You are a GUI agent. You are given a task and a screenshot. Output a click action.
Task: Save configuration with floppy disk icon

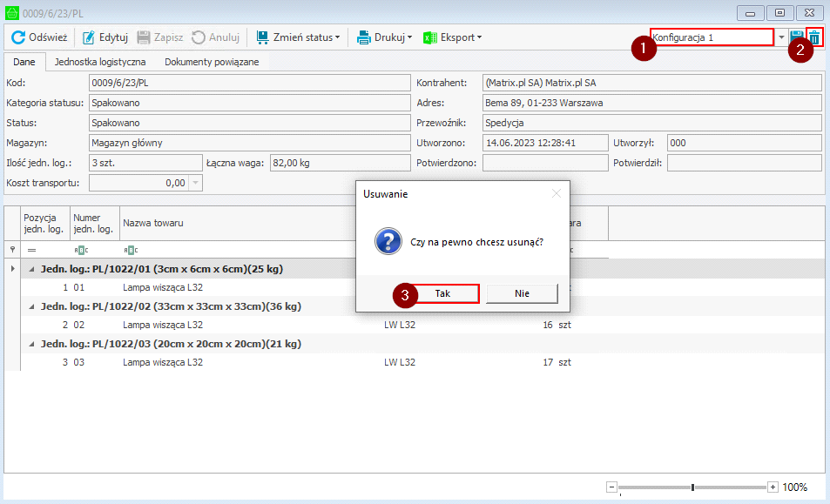797,37
